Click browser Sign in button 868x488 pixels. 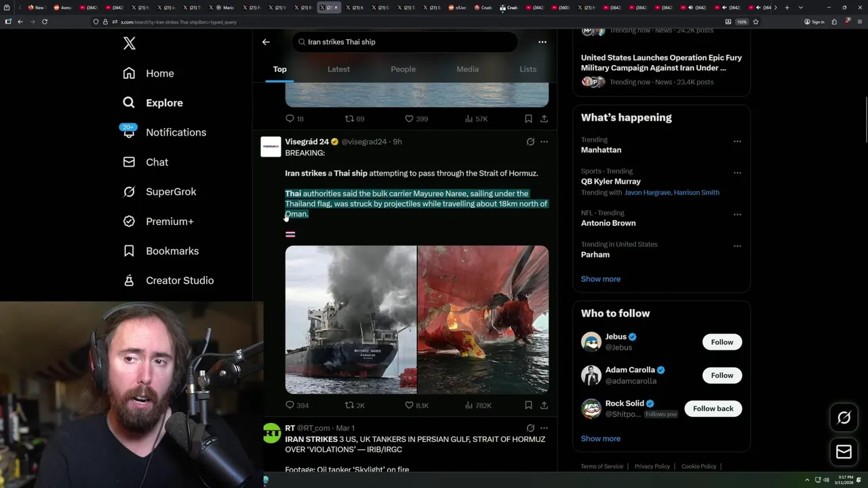[814, 22]
